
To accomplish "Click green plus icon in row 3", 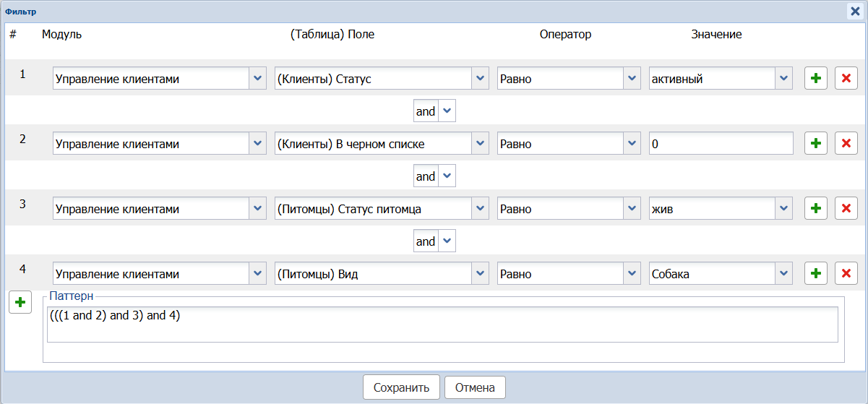I will pyautogui.click(x=816, y=209).
